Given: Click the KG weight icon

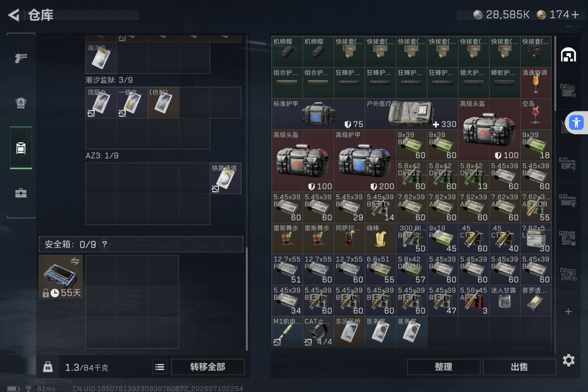Looking at the screenshot, I should click(x=48, y=367).
